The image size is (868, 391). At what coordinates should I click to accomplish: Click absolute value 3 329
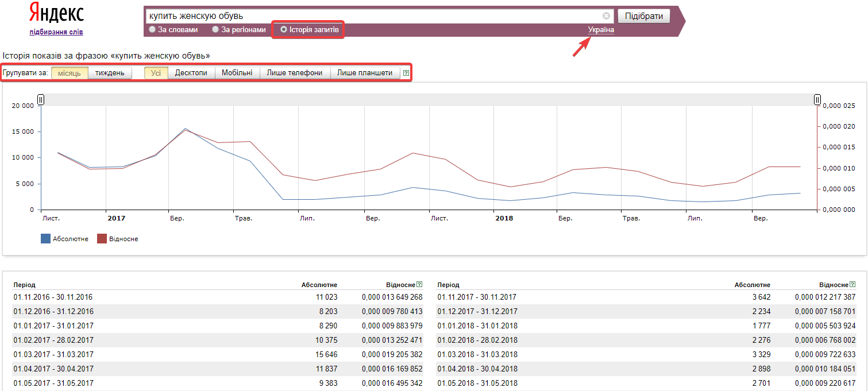761,354
